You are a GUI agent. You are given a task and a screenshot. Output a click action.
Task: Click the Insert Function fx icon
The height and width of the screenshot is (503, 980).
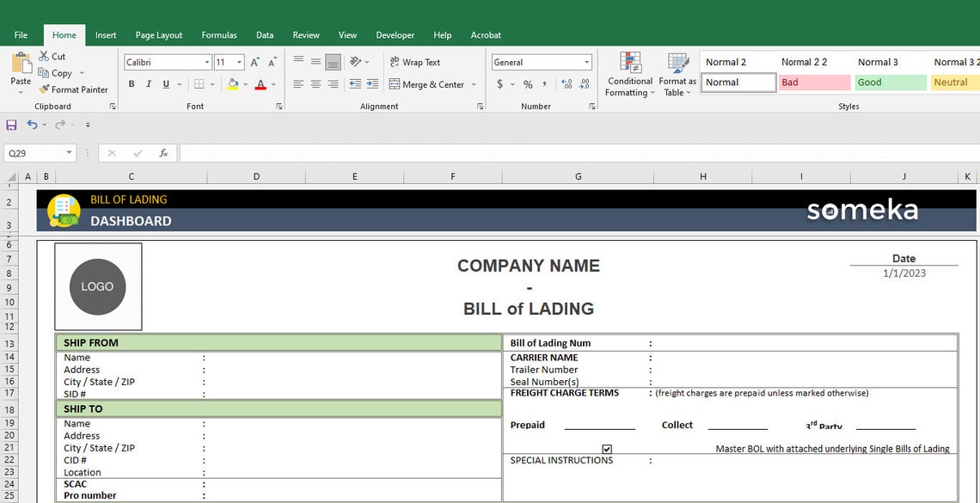(x=163, y=152)
